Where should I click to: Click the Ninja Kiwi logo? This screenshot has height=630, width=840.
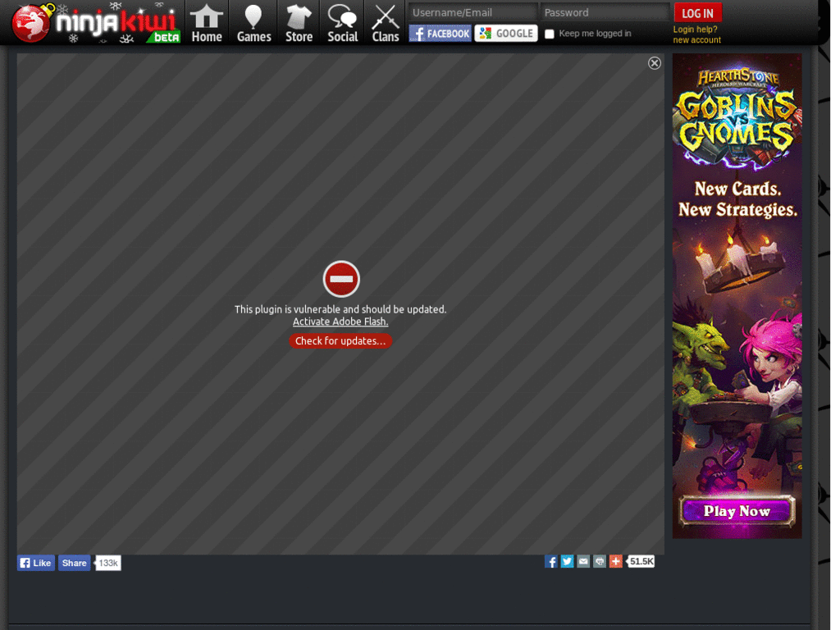pos(97,23)
